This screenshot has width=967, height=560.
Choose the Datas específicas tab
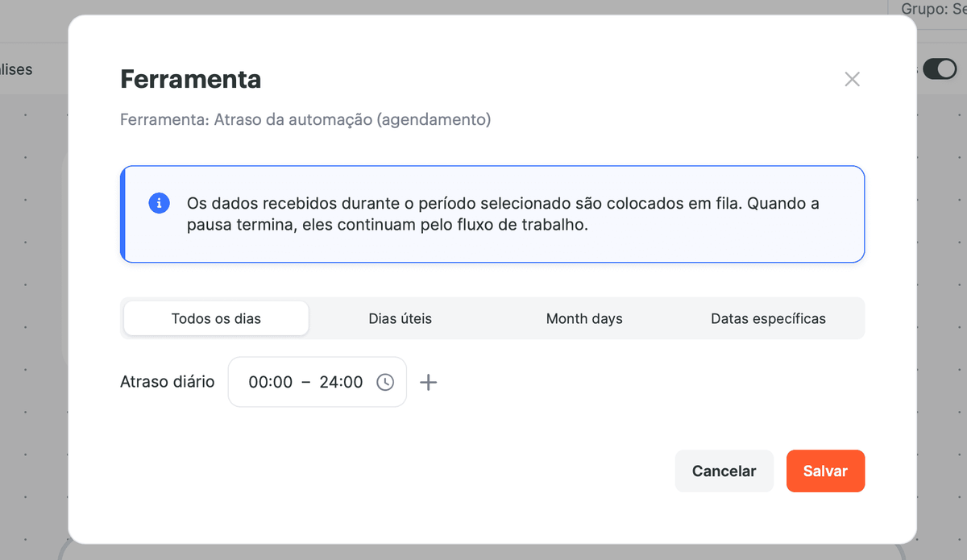[x=768, y=318]
